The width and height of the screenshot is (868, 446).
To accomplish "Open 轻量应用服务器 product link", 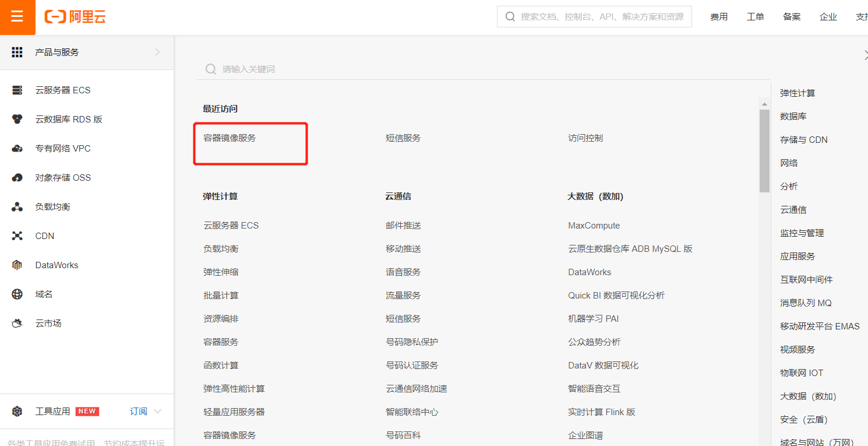I will (234, 412).
